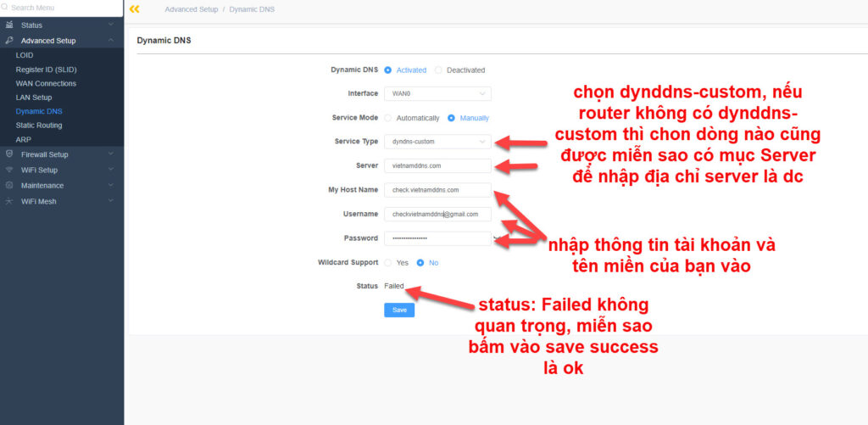868x425 pixels.
Task: Expand the Firewall Setup menu chevron
Action: [111, 154]
